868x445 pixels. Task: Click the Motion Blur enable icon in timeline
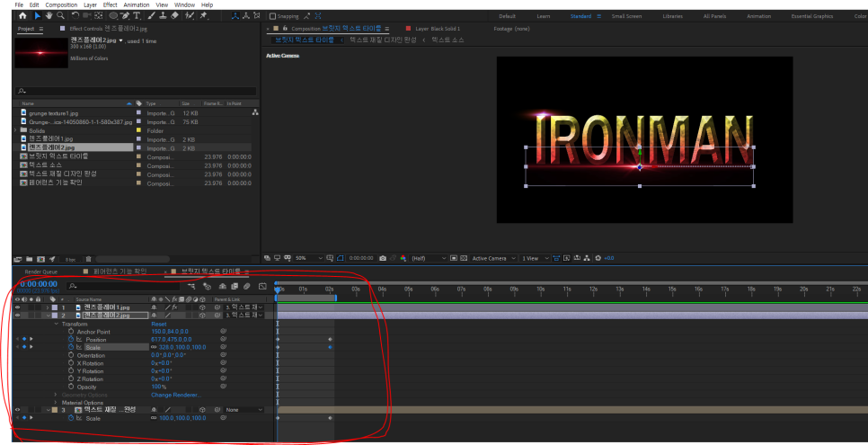[x=247, y=287]
